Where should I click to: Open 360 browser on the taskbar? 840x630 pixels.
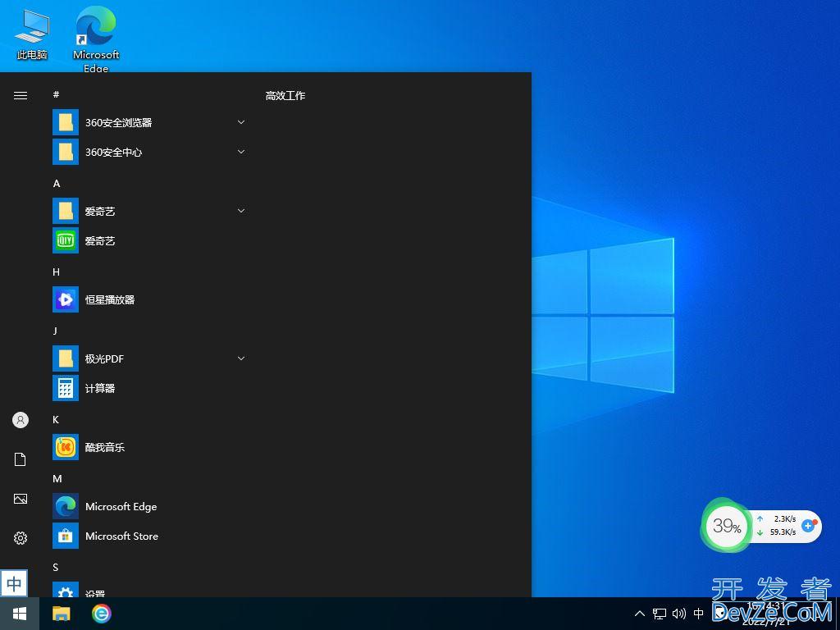(x=101, y=614)
